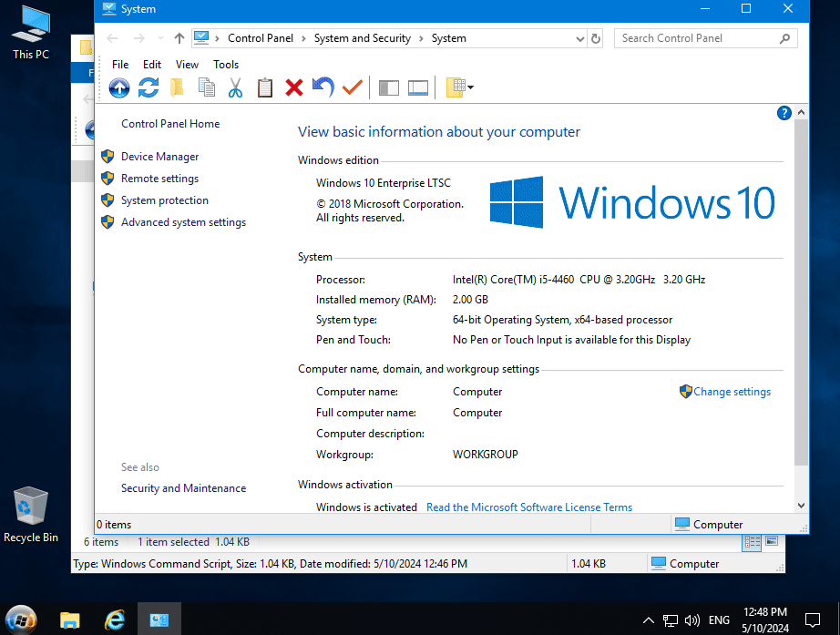Open the notification center icon
Screen dimensions: 840x635
[813, 620]
